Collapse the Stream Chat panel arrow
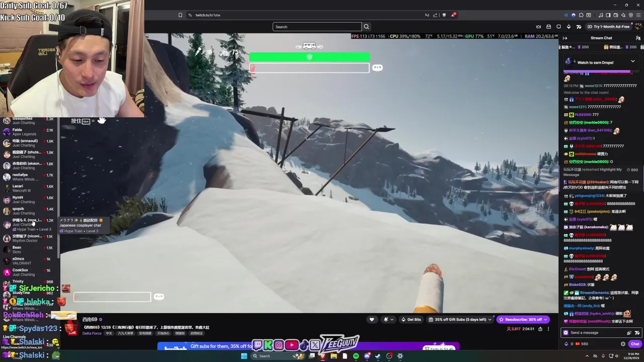The width and height of the screenshot is (644, 362). pos(565,38)
